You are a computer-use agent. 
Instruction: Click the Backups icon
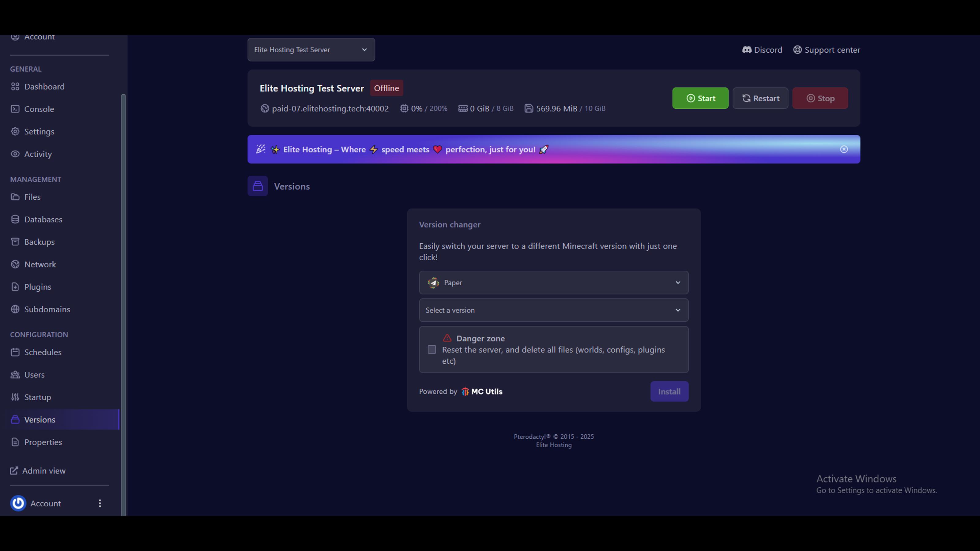click(15, 242)
